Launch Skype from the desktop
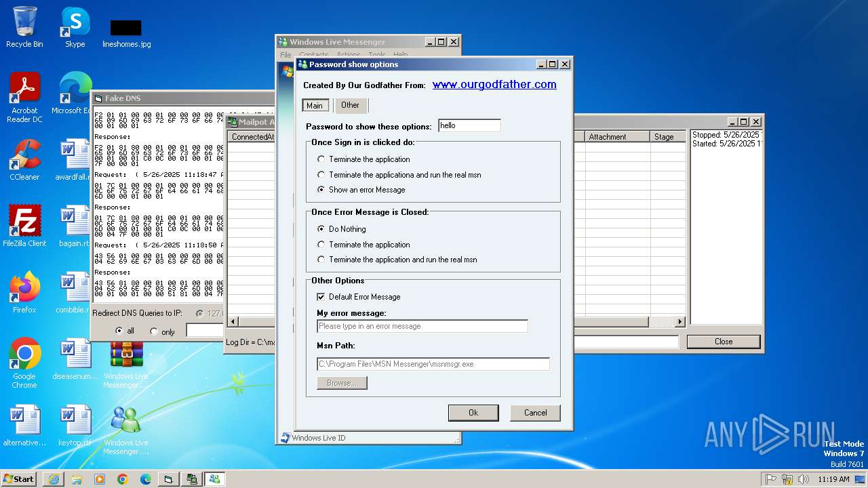This screenshot has width=868, height=488. (x=75, y=27)
